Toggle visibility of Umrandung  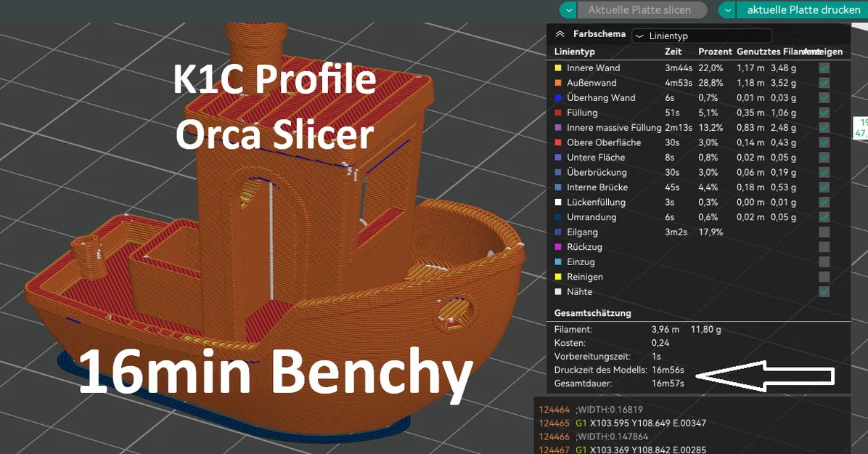click(x=824, y=217)
